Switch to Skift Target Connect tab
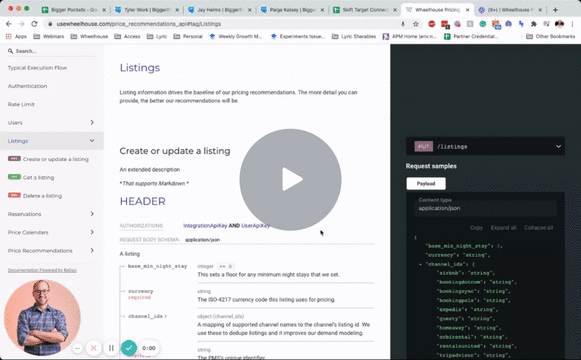Viewport: 581px width, 360px height. pos(365,10)
